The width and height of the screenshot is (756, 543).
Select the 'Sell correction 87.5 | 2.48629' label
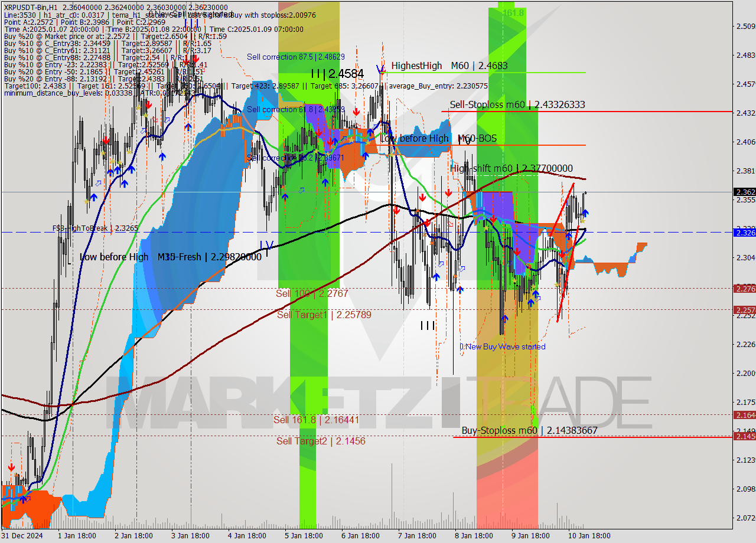tap(296, 57)
